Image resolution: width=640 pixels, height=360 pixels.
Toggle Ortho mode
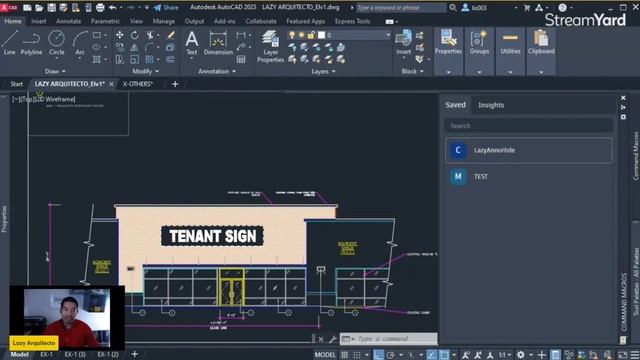click(378, 355)
